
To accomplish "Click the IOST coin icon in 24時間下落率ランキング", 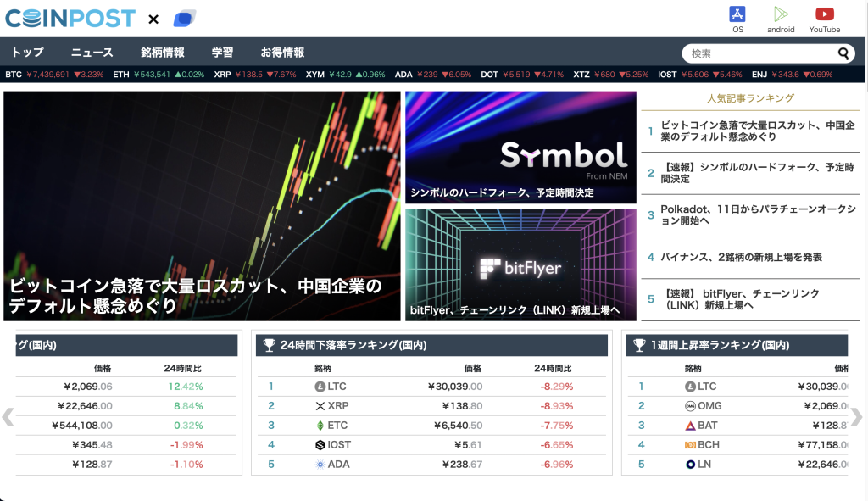I will pyautogui.click(x=320, y=444).
